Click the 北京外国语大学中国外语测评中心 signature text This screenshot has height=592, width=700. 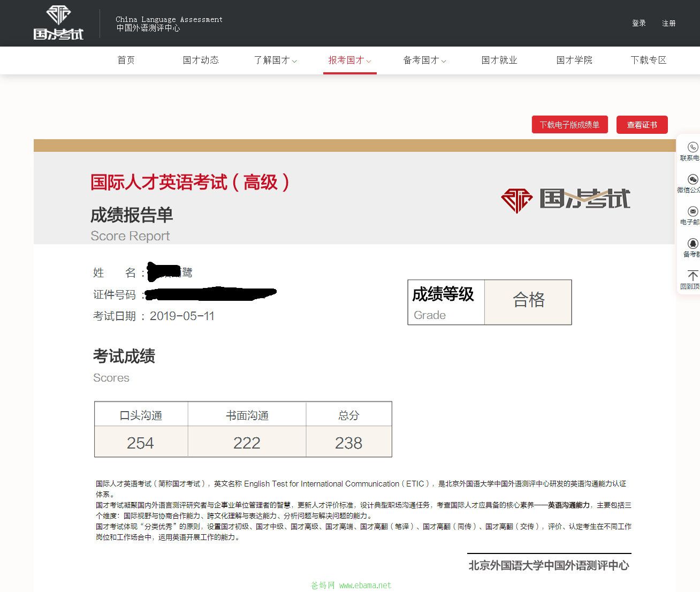pyautogui.click(x=549, y=566)
